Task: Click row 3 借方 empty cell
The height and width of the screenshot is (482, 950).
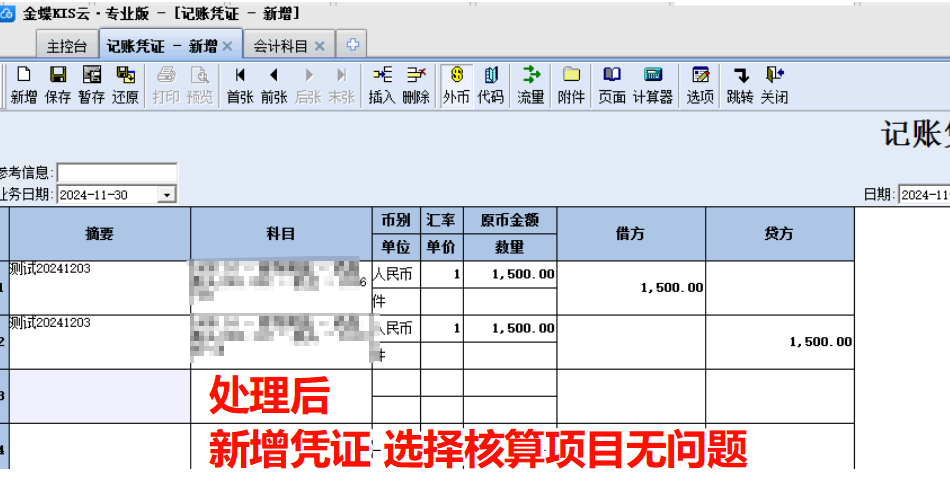Action: [631, 396]
